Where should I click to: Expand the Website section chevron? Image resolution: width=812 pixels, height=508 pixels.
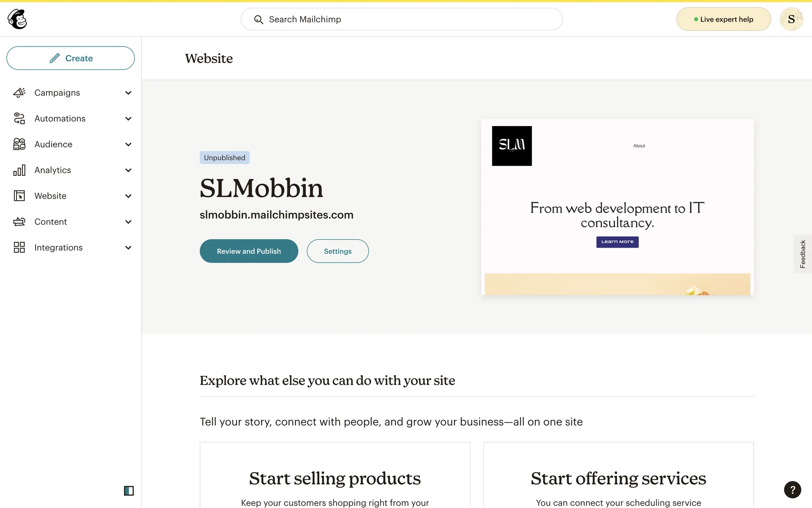(x=128, y=196)
